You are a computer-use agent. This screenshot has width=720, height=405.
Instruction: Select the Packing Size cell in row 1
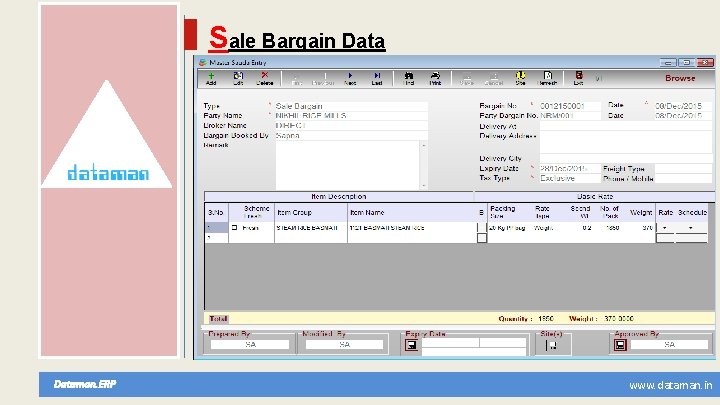point(509,228)
